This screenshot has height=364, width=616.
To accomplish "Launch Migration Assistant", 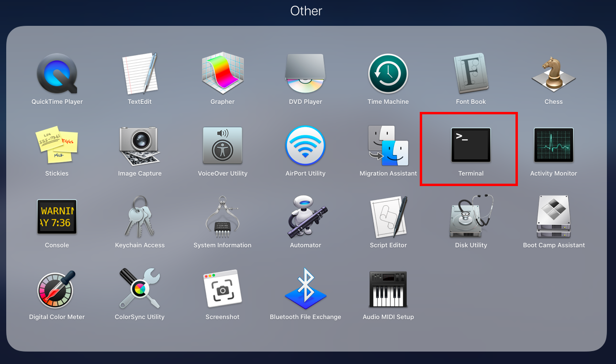I will pyautogui.click(x=388, y=146).
